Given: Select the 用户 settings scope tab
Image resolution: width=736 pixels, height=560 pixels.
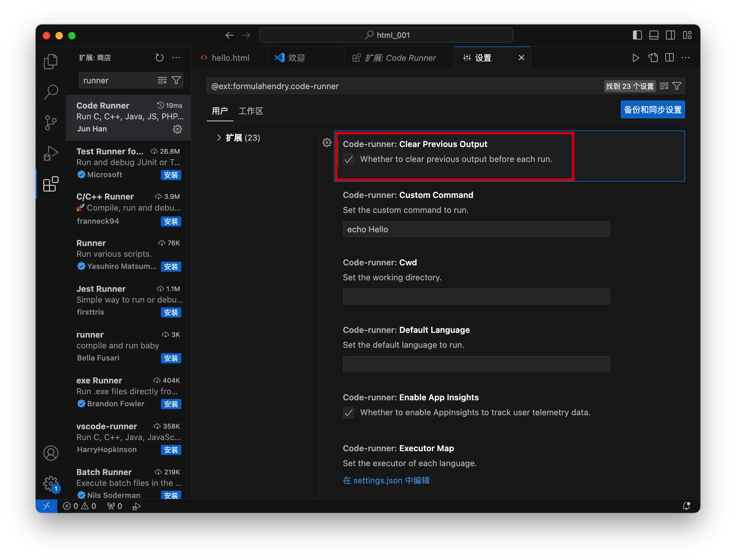Looking at the screenshot, I should [x=219, y=111].
